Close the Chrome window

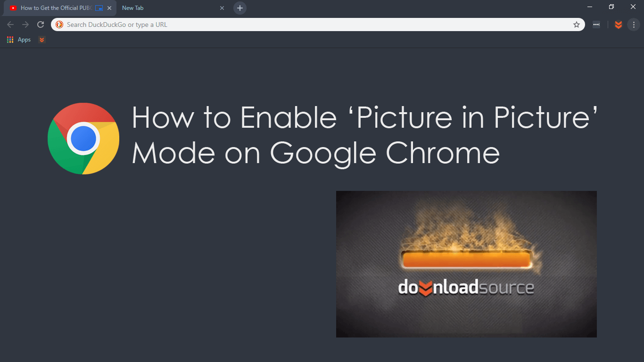click(x=633, y=7)
